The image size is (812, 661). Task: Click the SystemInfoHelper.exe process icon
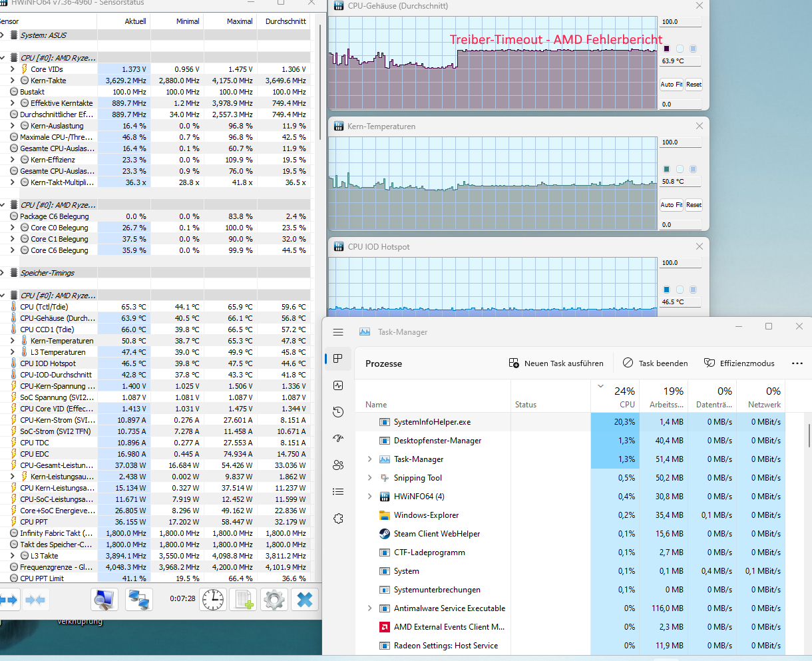(x=384, y=422)
